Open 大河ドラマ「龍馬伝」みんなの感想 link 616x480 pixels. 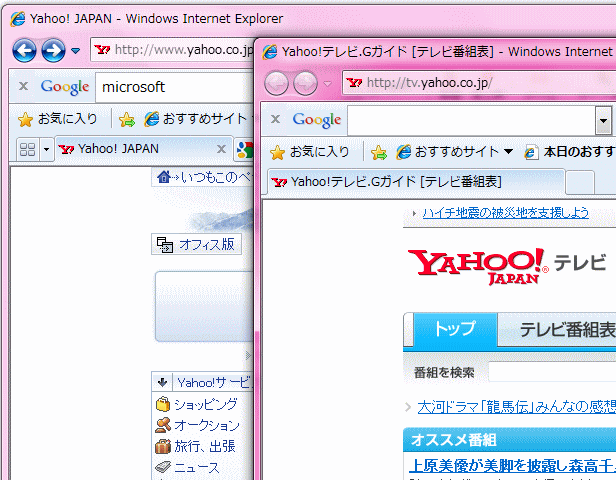point(516,407)
